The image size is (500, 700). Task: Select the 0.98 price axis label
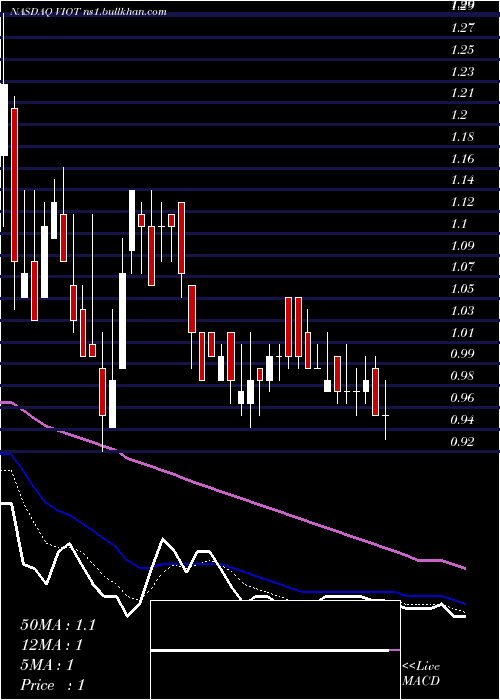pos(462,376)
